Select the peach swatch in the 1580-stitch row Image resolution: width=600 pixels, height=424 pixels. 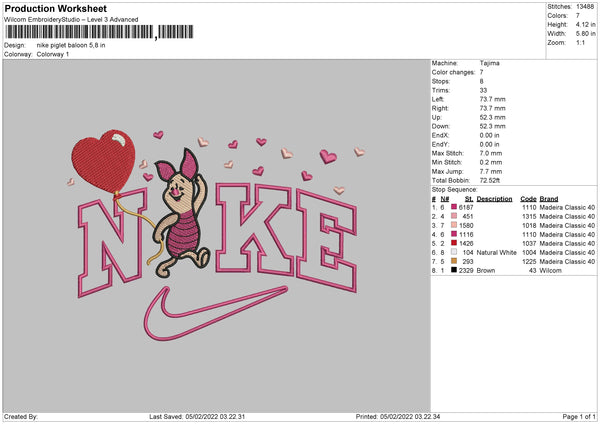click(454, 225)
